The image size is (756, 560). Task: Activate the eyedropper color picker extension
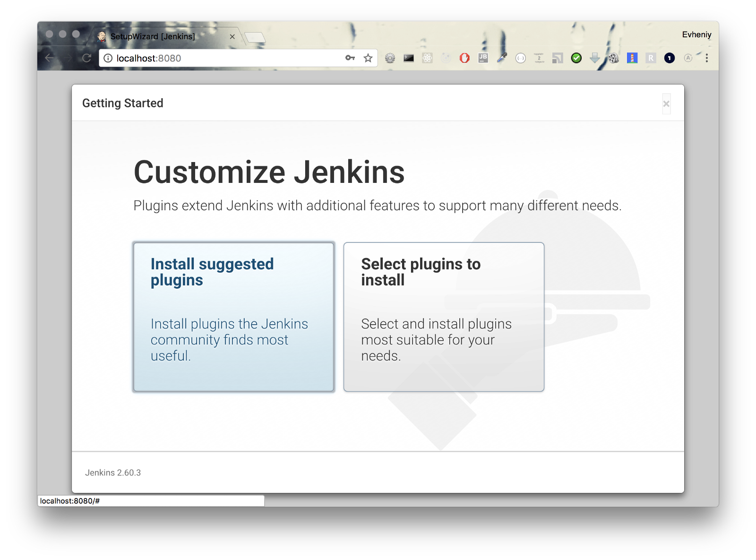501,58
